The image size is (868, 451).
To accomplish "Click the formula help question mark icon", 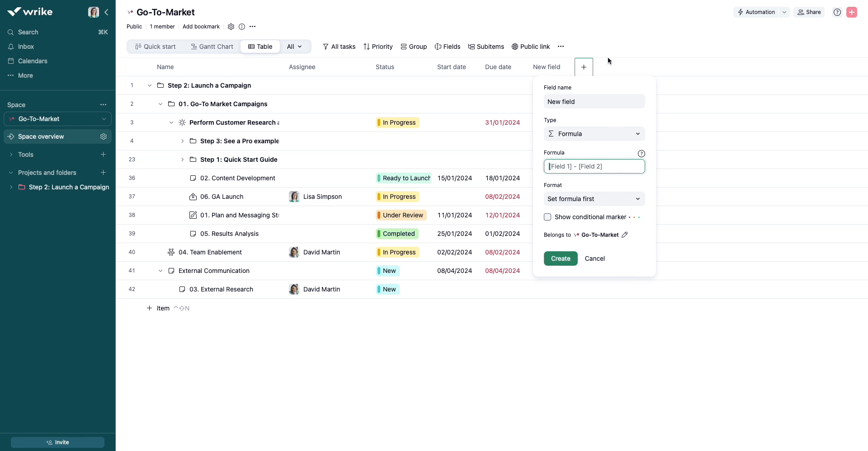I will pos(641,154).
